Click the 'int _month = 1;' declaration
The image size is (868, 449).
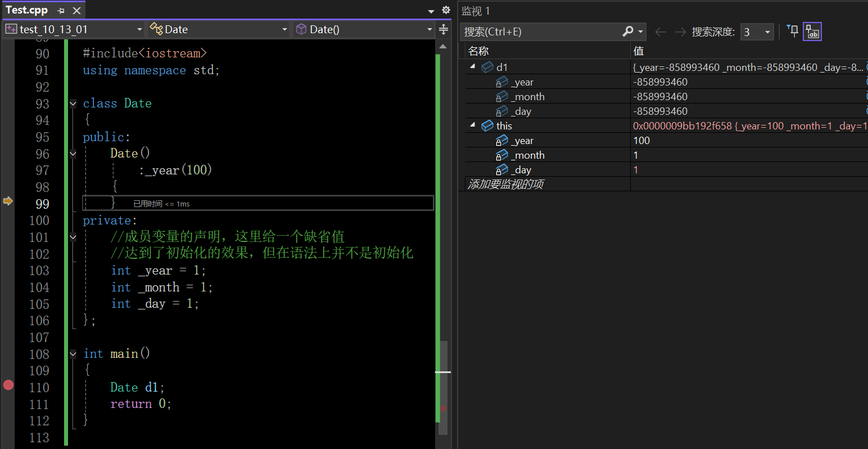pyautogui.click(x=162, y=288)
